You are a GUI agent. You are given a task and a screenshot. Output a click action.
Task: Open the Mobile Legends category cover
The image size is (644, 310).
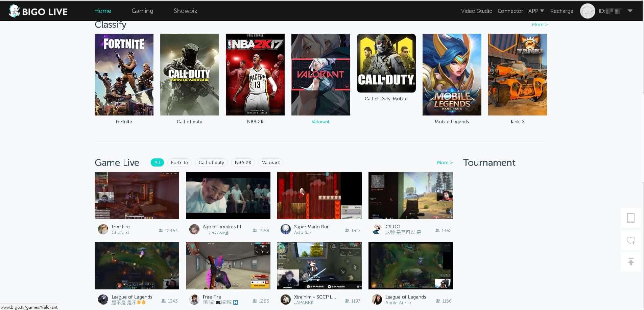click(x=452, y=75)
